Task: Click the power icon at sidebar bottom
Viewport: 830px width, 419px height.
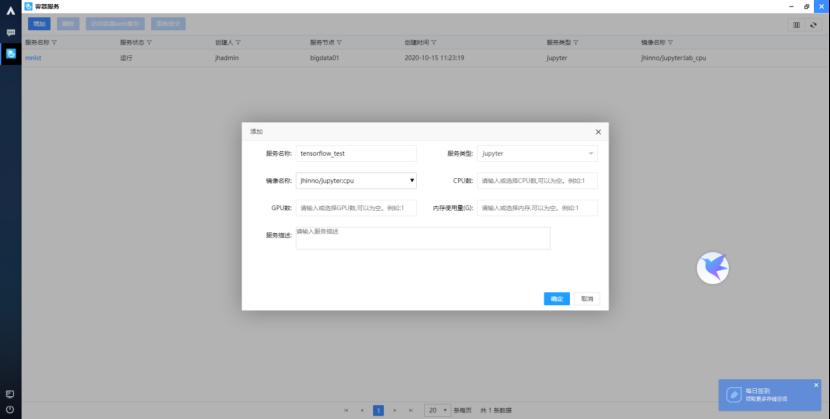Action: [10, 409]
